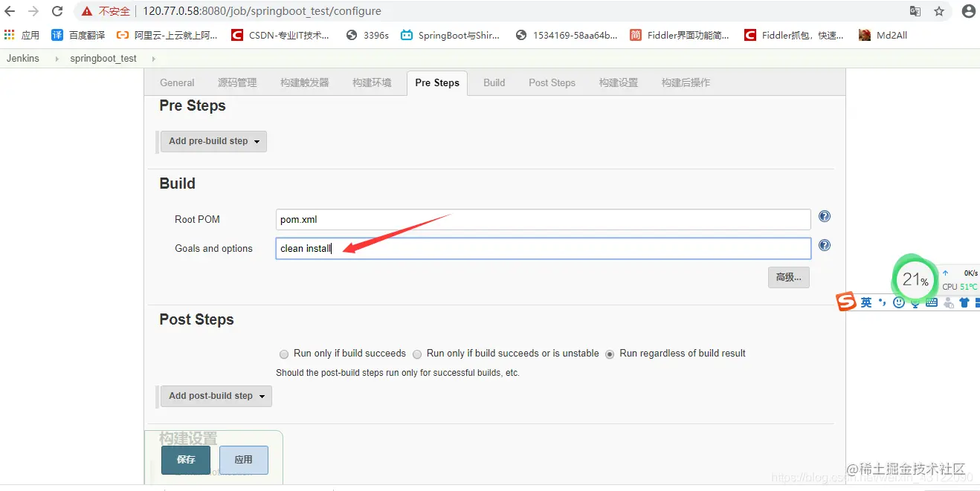Click the 保存 save button
This screenshot has height=491, width=980.
pos(186,460)
